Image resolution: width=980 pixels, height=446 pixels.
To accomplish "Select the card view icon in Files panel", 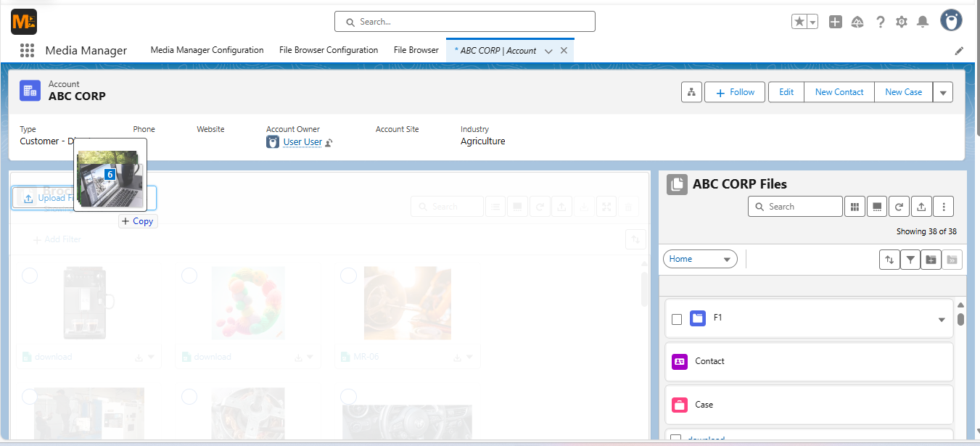I will (x=877, y=206).
